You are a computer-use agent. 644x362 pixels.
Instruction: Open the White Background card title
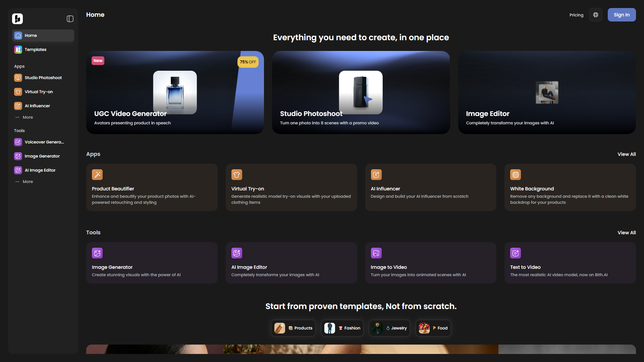pos(532,189)
